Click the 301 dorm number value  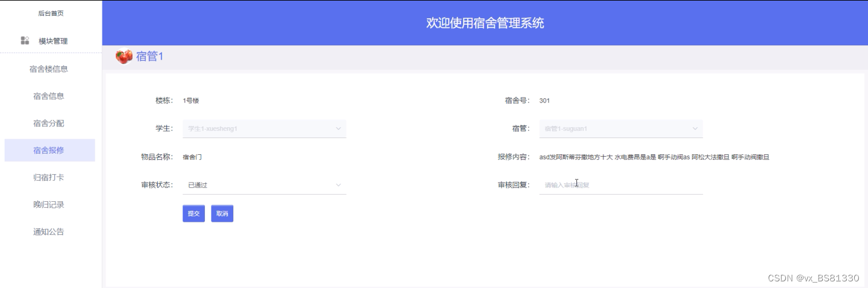545,101
